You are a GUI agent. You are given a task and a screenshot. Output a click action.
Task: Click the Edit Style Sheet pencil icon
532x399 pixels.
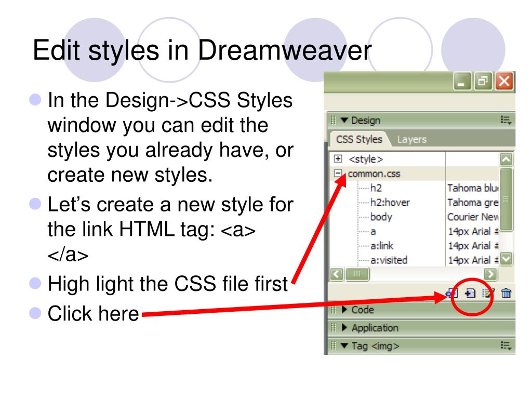488,293
